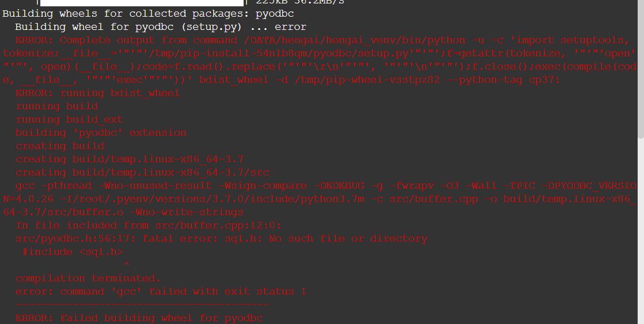Click the 'ERROR: running bdist_wheel' line
This screenshot has width=644, height=324.
tap(98, 93)
